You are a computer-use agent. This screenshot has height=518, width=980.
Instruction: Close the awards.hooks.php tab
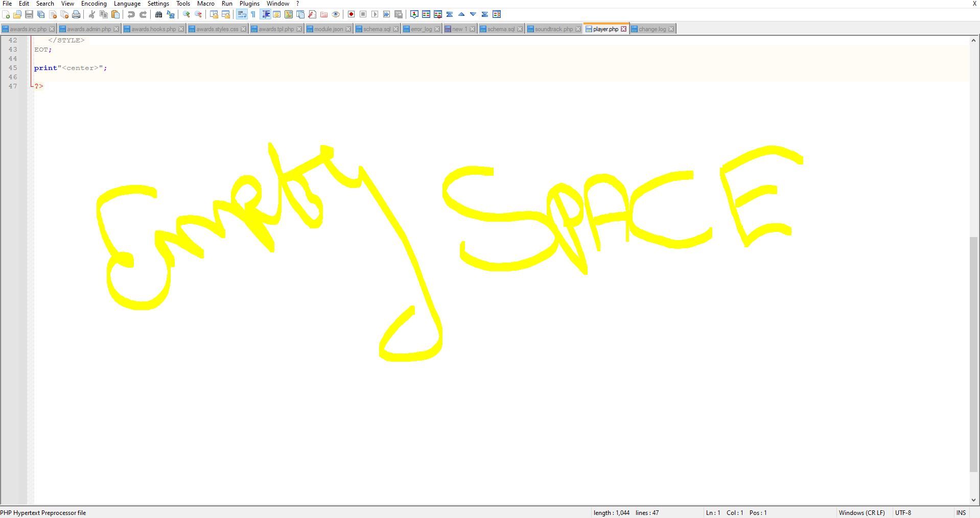click(181, 29)
